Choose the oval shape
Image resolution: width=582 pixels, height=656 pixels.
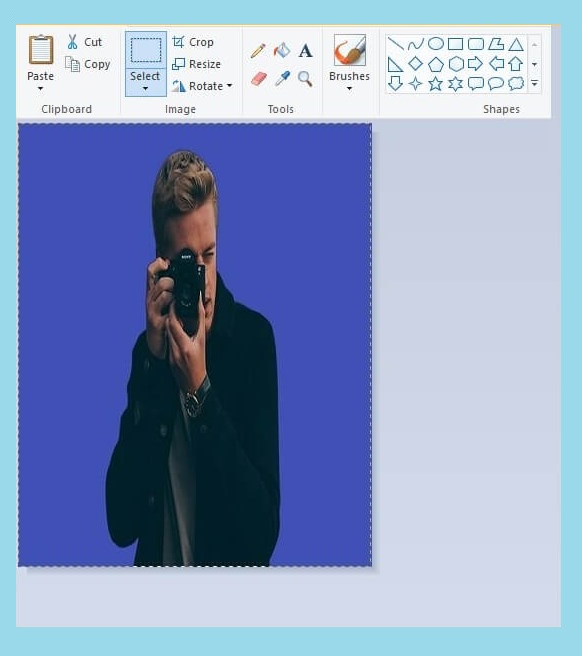(x=436, y=44)
